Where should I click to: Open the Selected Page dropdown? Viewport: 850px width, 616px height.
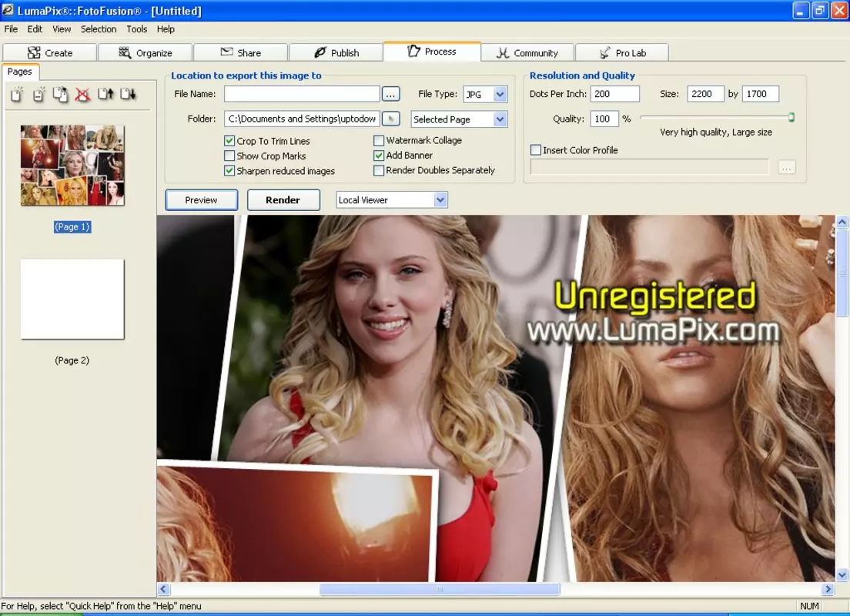pyautogui.click(x=500, y=119)
